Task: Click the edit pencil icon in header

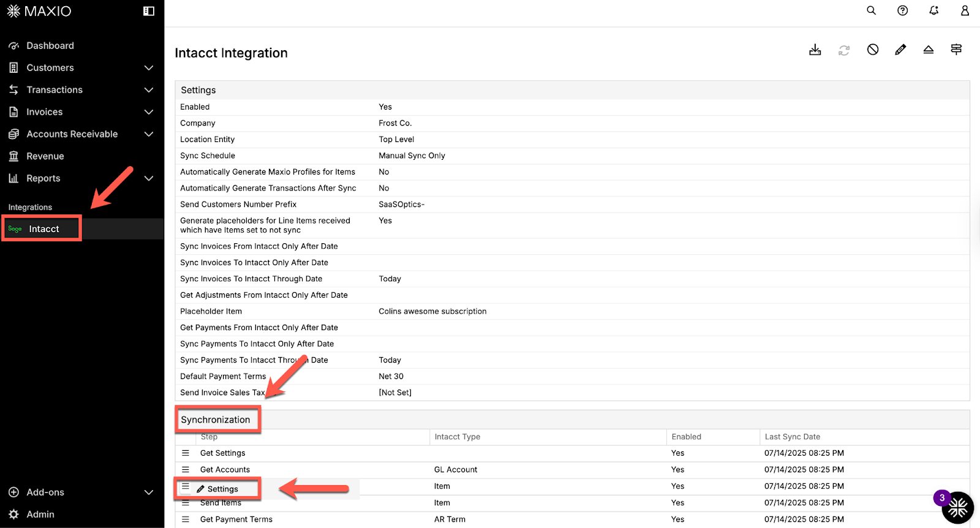Action: pos(900,50)
